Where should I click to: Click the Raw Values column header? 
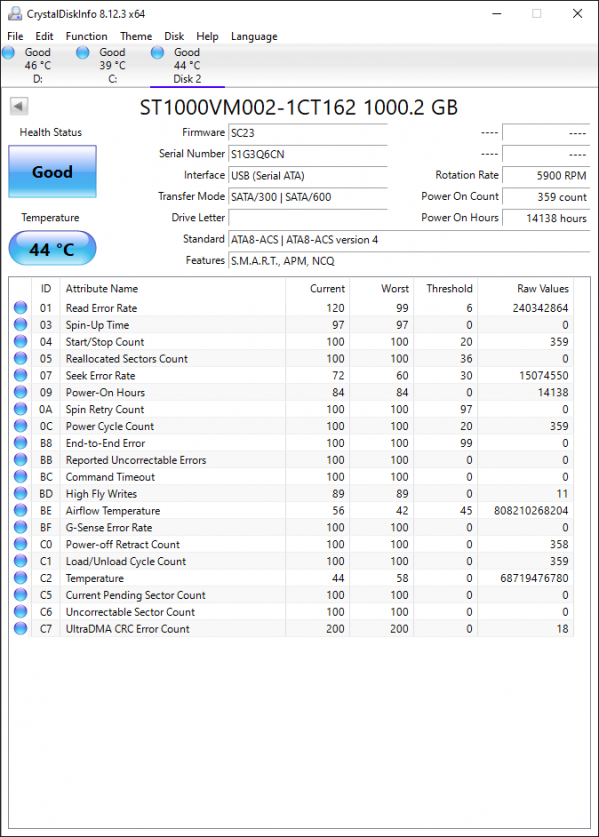(542, 289)
